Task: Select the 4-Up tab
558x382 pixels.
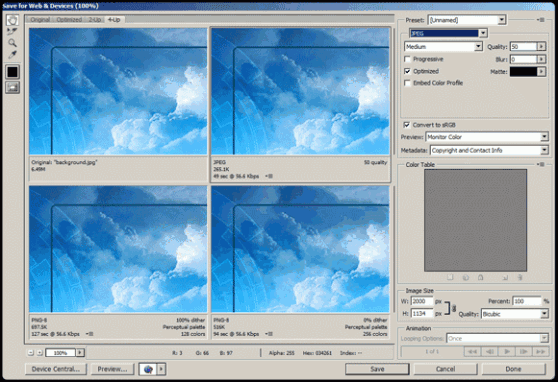Action: [x=114, y=20]
